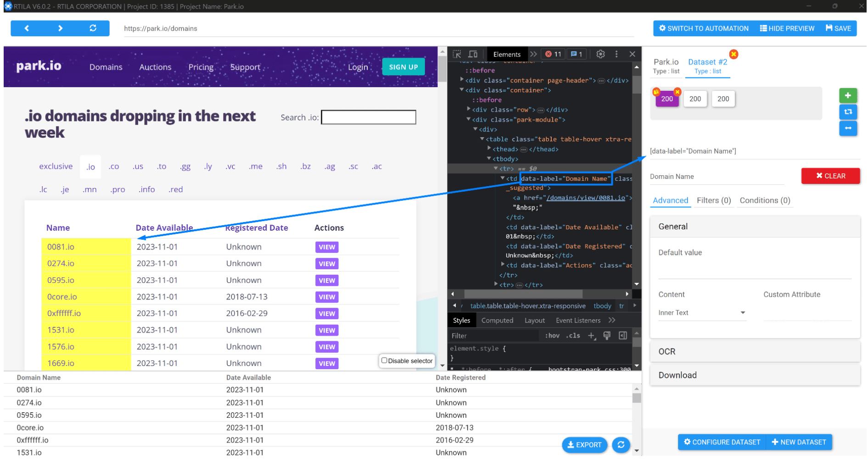Open the DevTools three-dot options menu

pyautogui.click(x=616, y=54)
